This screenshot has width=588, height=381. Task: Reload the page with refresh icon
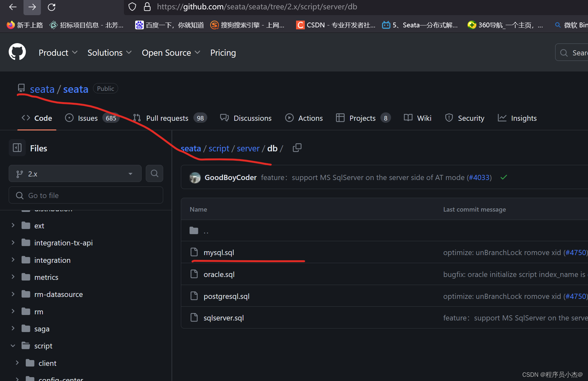coord(51,7)
